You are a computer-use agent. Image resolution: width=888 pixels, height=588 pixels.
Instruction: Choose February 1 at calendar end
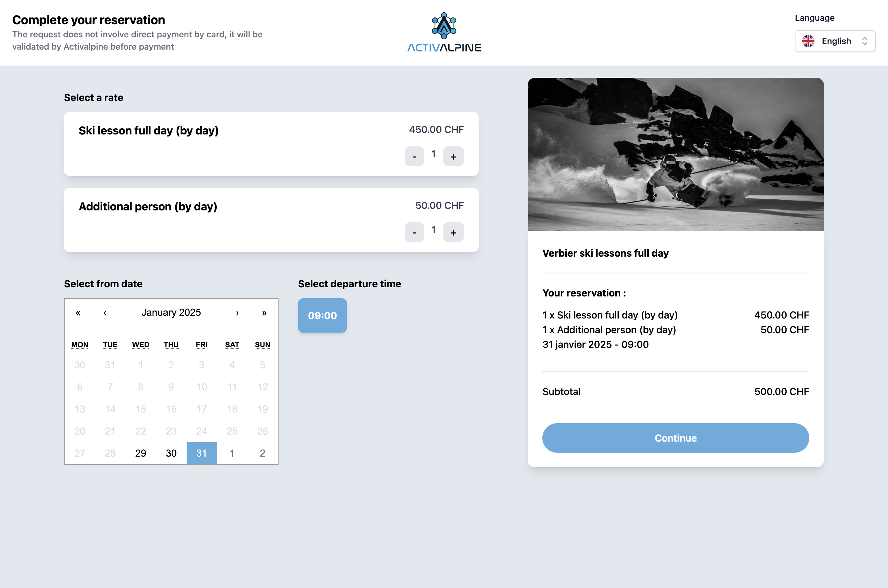(232, 453)
